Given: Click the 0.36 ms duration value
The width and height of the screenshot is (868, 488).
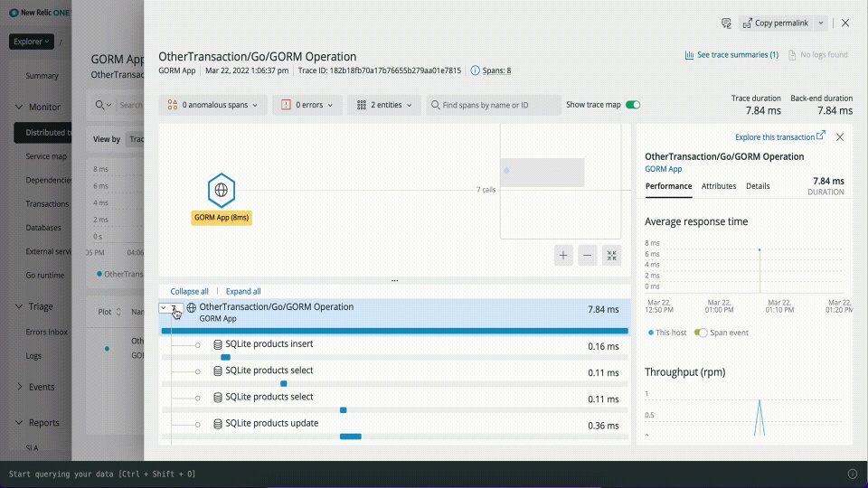Looking at the screenshot, I should 603,426.
